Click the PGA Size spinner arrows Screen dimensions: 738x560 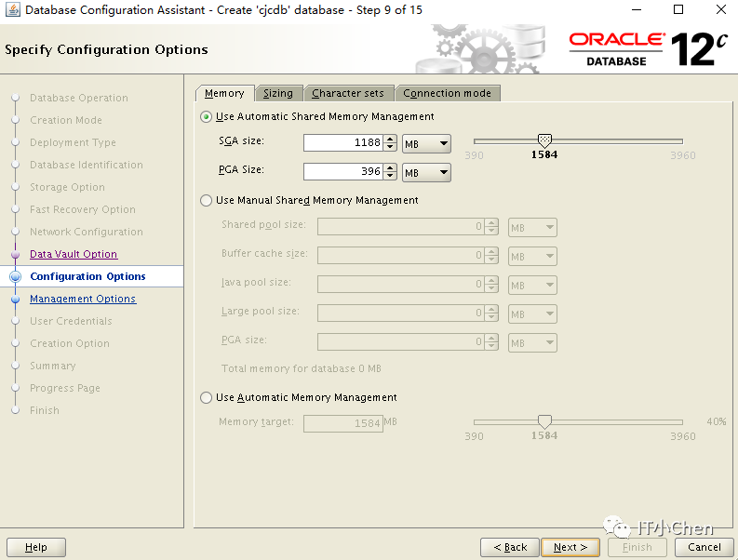(x=390, y=172)
